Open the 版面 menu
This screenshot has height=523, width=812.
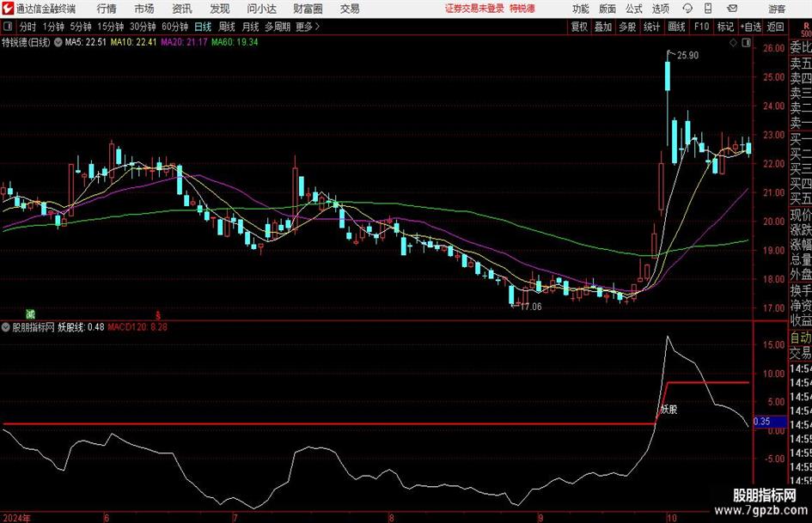(607, 9)
